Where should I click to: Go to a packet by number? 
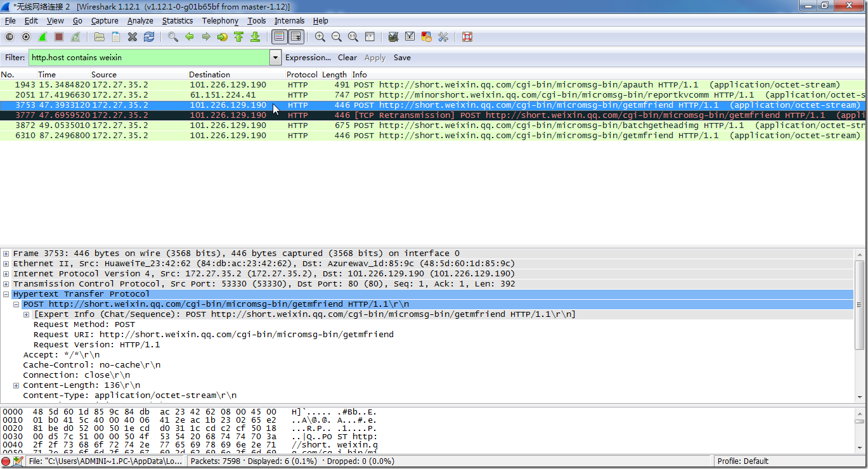coord(222,37)
